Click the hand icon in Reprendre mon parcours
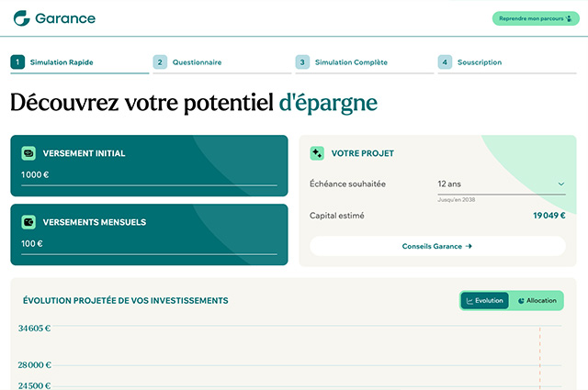Screen dimensions: 588x390 569,18
